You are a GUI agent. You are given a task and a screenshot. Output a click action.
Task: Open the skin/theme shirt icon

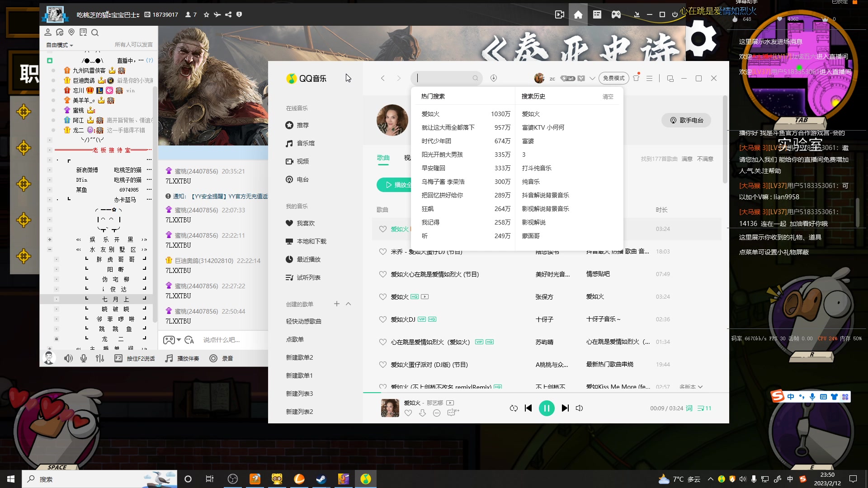click(636, 78)
